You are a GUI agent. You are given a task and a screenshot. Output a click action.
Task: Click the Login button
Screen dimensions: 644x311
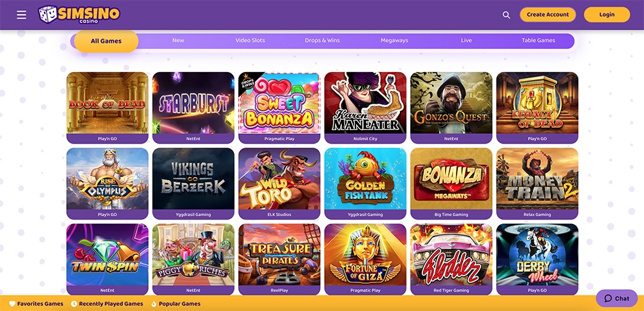(607, 14)
